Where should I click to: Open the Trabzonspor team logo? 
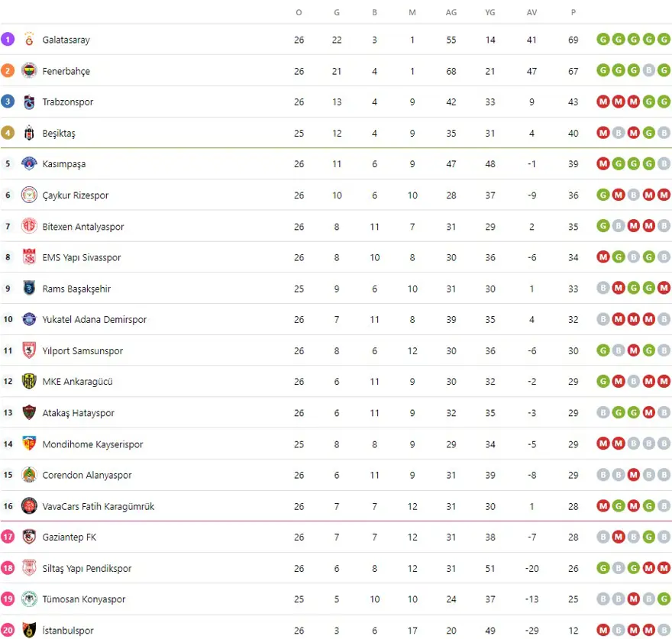coord(29,102)
